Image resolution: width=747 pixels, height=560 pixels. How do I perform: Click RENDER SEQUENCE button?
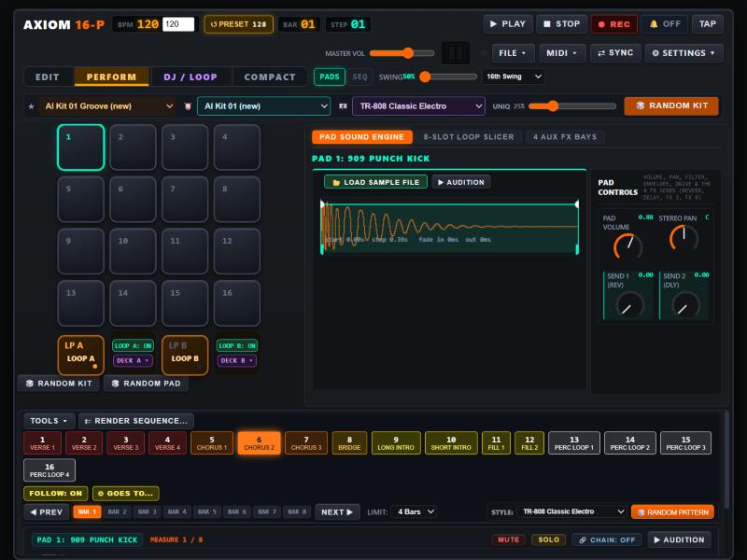[x=136, y=421]
